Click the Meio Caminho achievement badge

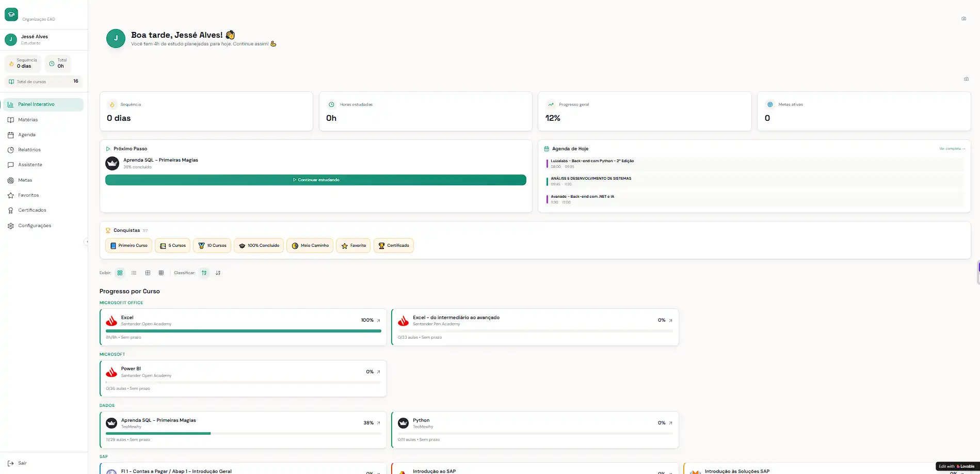click(x=310, y=246)
